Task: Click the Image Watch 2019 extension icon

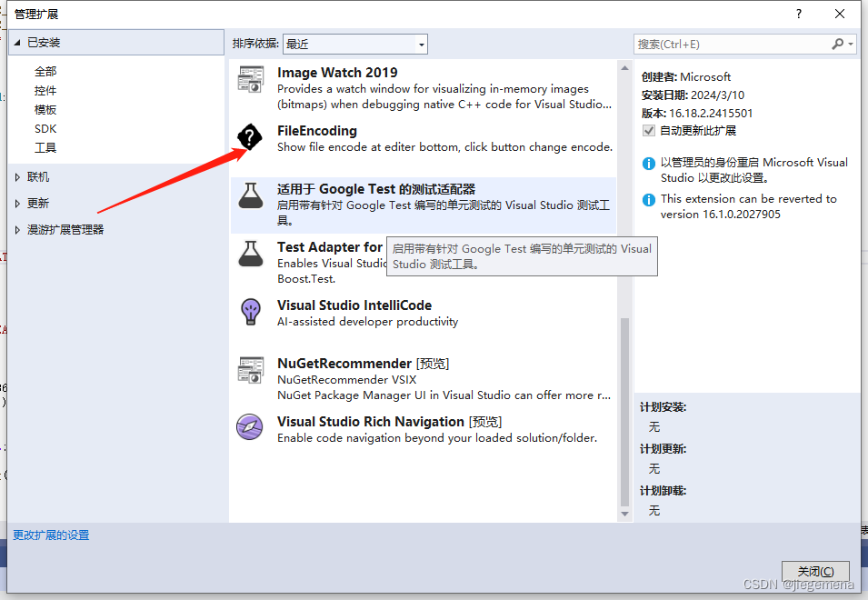Action: point(251,79)
